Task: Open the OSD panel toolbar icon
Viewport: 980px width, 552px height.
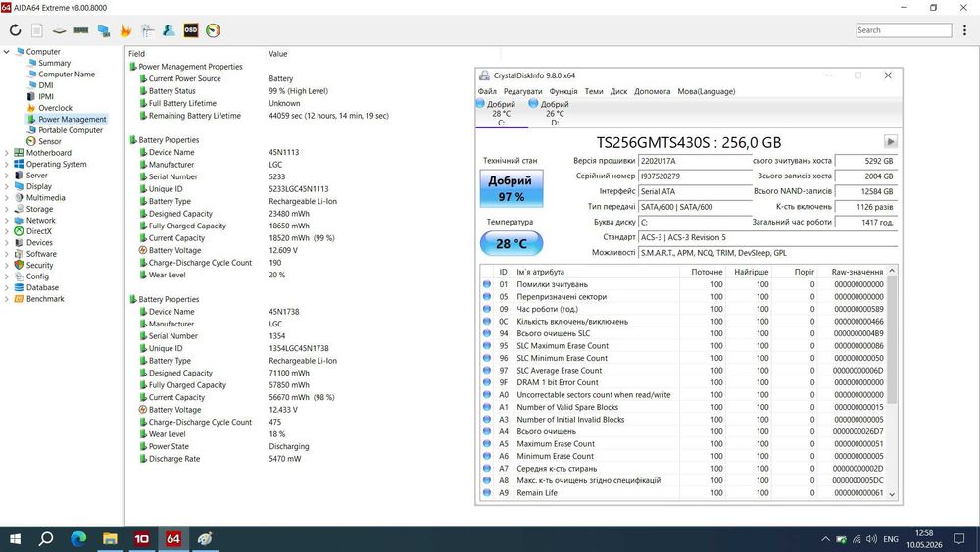Action: click(x=191, y=30)
